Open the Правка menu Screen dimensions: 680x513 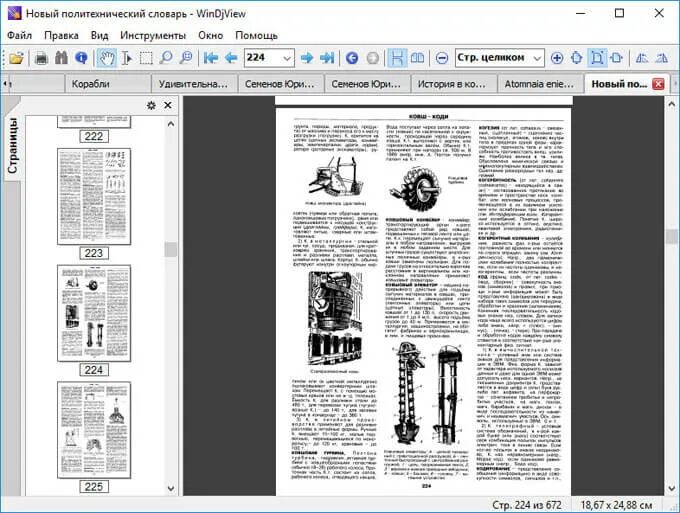(x=61, y=36)
